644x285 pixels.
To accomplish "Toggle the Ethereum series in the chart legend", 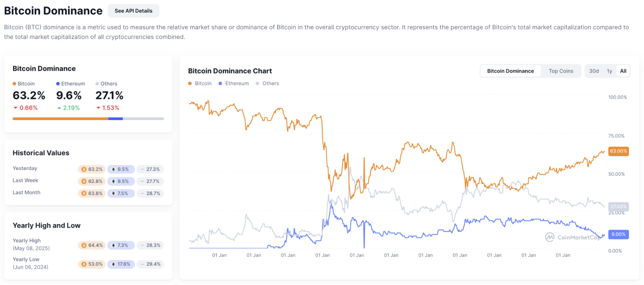I will tap(220, 83).
